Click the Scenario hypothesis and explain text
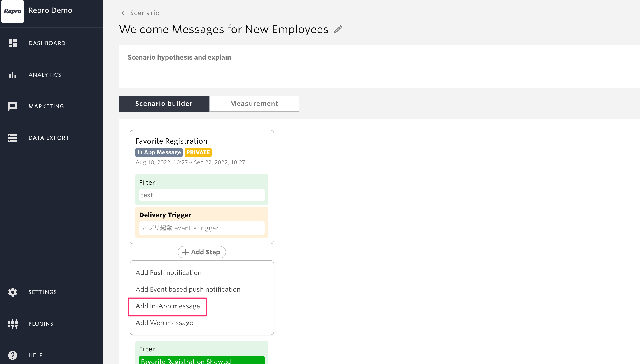Image resolution: width=640 pixels, height=364 pixels. click(180, 57)
